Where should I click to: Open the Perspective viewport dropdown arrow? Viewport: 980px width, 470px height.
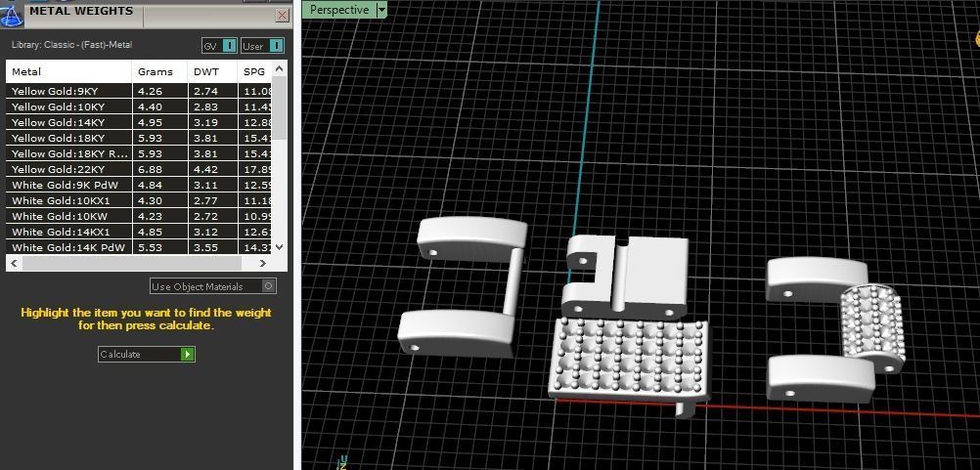coord(381,10)
